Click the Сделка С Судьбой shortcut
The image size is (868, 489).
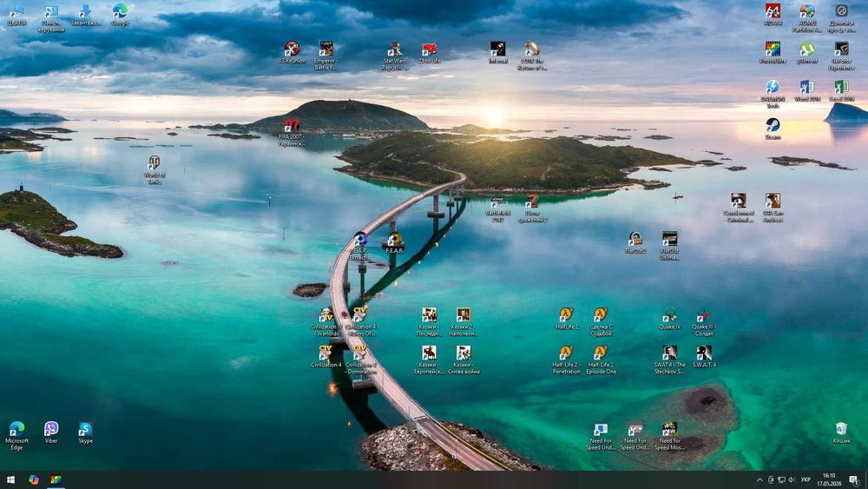point(601,322)
